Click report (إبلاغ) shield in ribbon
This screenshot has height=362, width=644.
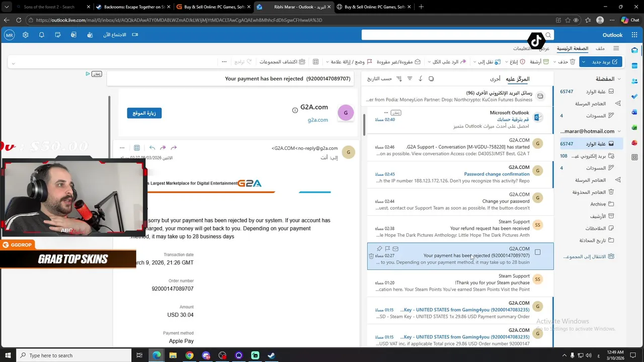[x=518, y=62]
